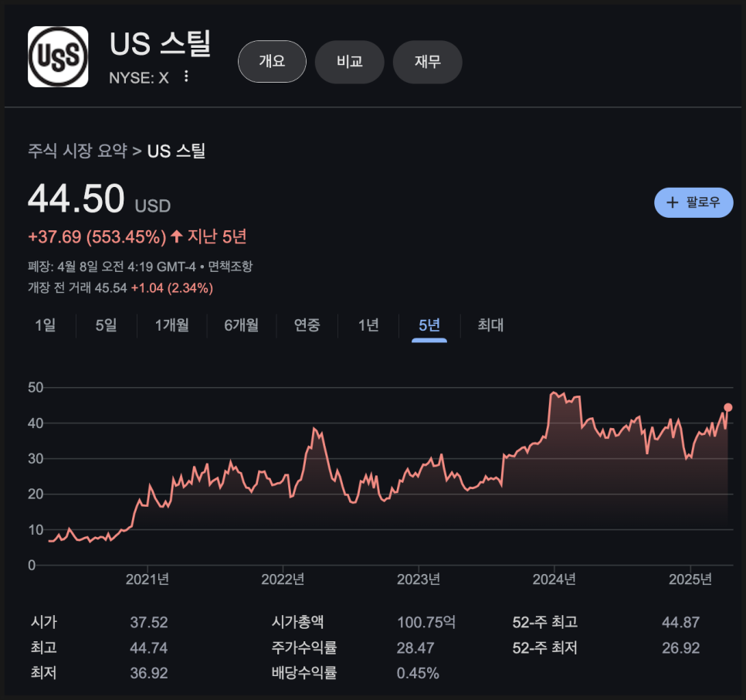Click the 시가총액 label

coord(298,622)
